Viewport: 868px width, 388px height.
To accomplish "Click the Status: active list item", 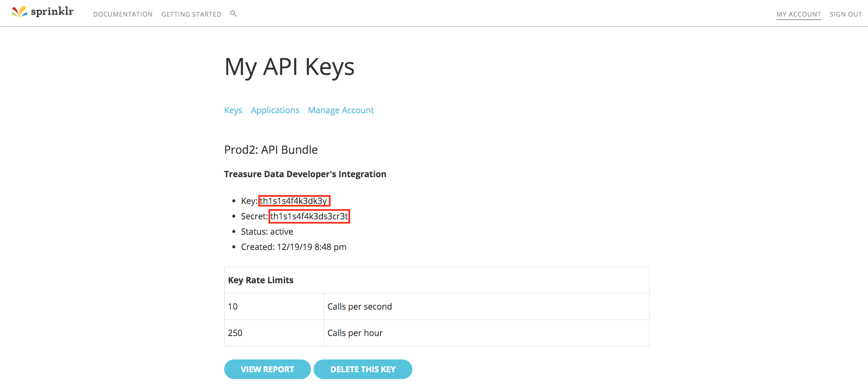I will [x=267, y=232].
